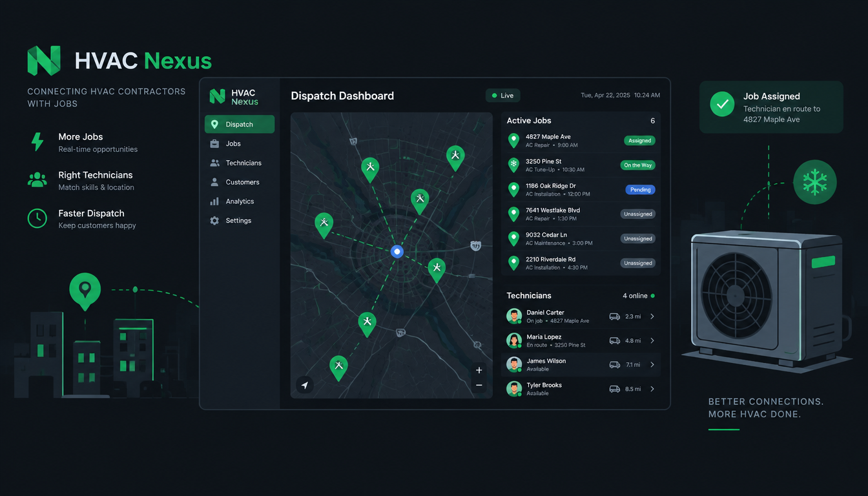Click the green Live status indicator
This screenshot has width=868, height=496.
[x=503, y=96]
